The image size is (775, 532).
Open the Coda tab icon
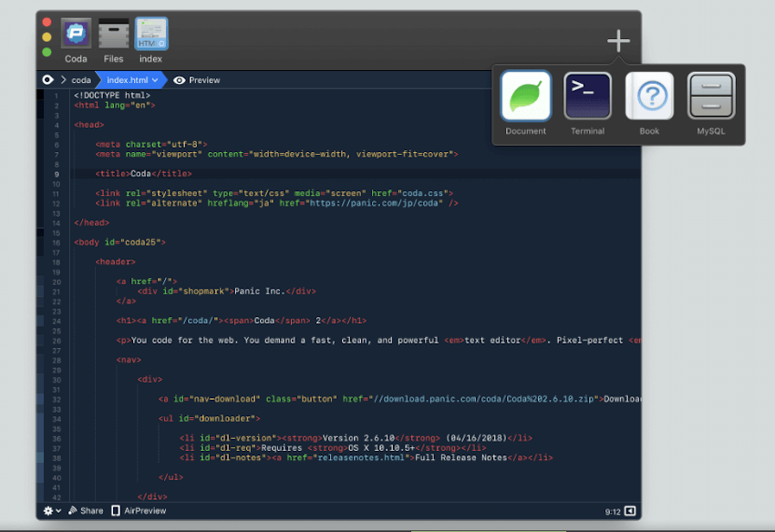(76, 34)
